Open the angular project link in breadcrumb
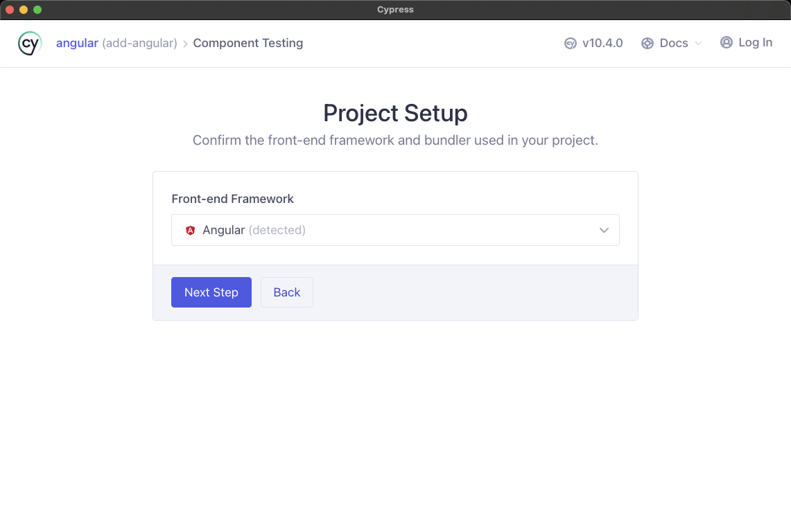The width and height of the screenshot is (791, 532). pos(77,43)
